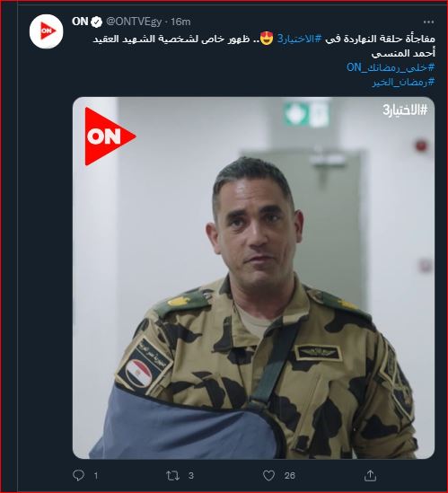Open the three-dot more options menu
Screen dimensions: 448x493
coord(428,22)
